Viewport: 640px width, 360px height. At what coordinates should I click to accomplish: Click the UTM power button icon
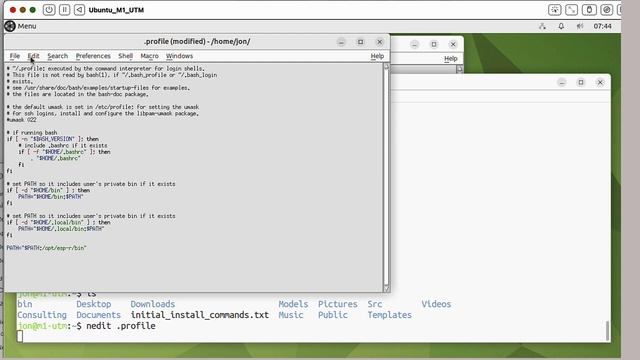tap(49, 10)
